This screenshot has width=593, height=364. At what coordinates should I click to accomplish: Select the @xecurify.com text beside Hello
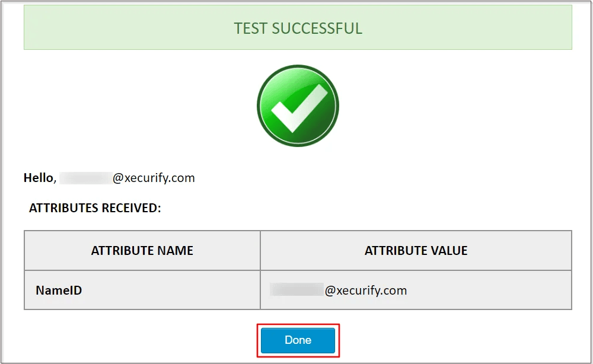click(x=154, y=178)
